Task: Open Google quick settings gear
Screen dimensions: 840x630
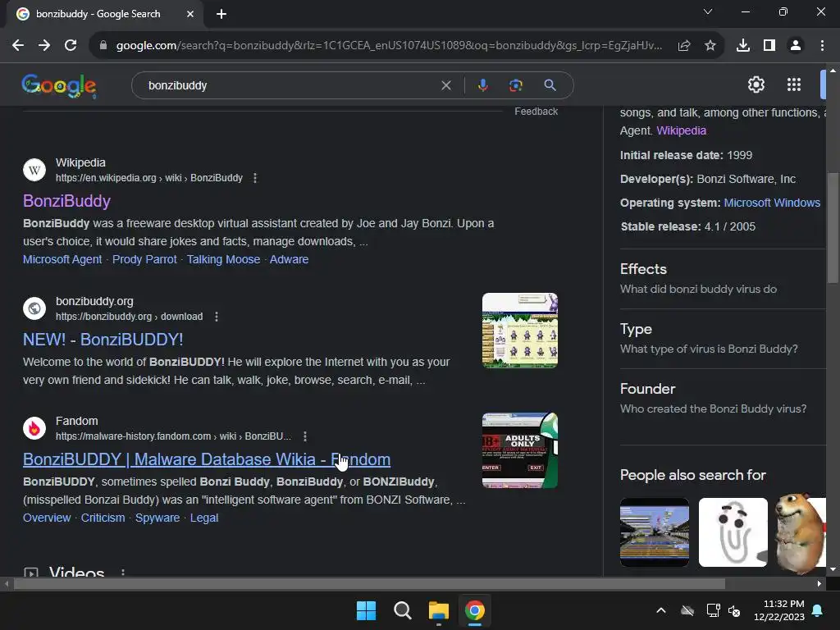Action: pyautogui.click(x=756, y=84)
